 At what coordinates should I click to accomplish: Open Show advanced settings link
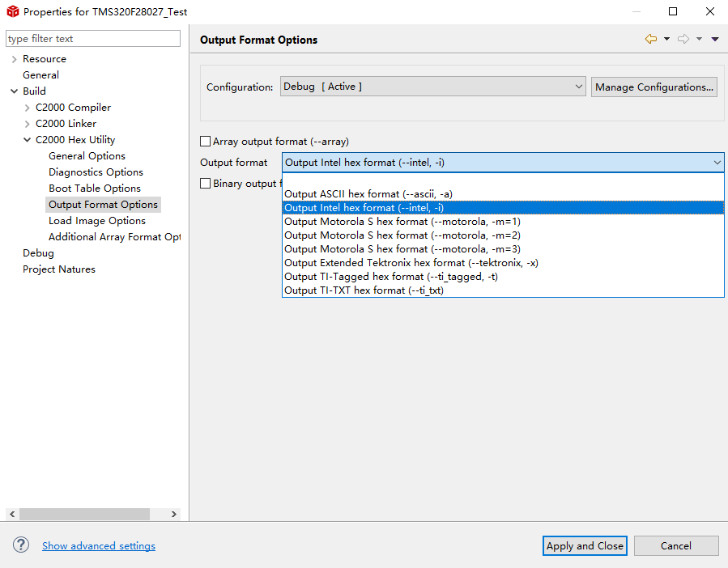pos(99,545)
